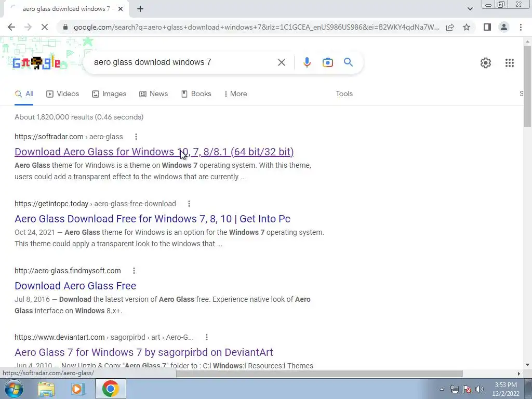The height and width of the screenshot is (399, 532).
Task: Open the Chrome profile avatar
Action: tap(504, 27)
